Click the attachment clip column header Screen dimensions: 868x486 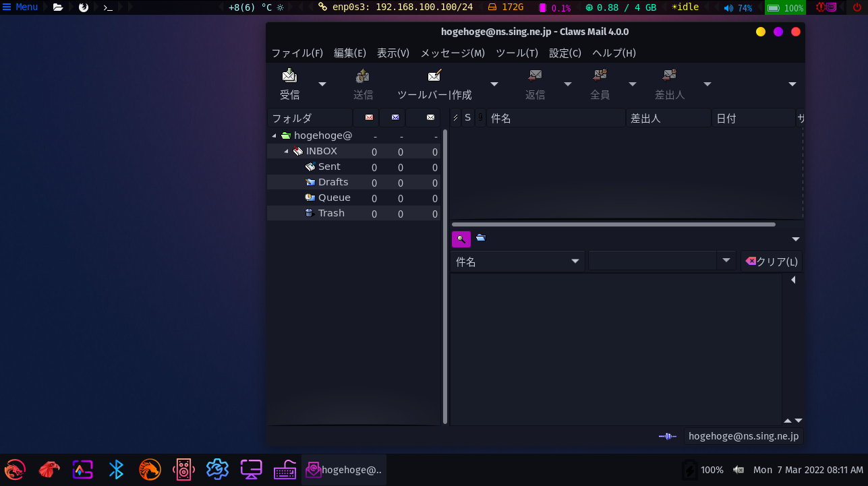480,118
